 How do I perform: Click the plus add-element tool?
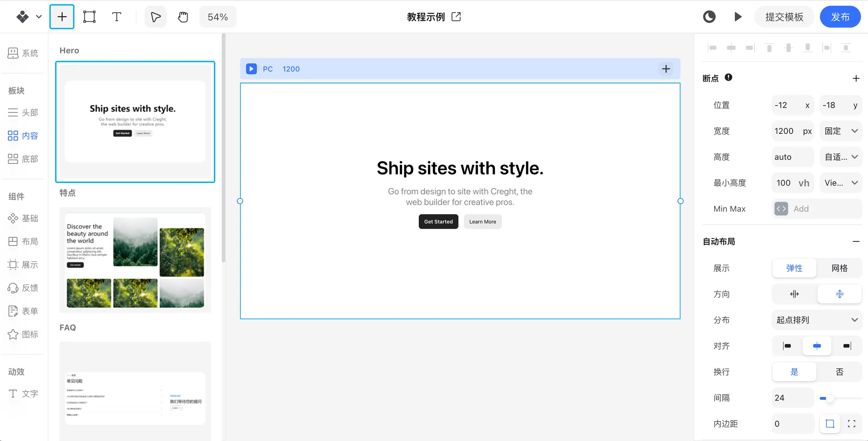(x=62, y=17)
